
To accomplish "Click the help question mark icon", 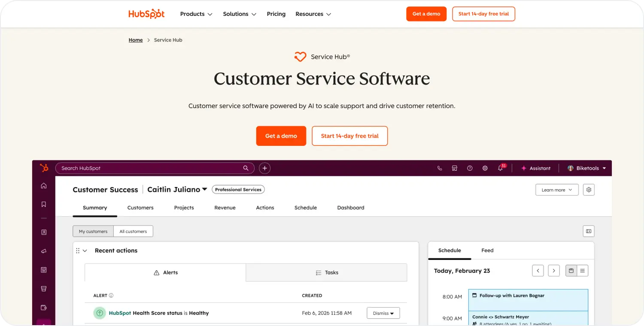I will [470, 168].
